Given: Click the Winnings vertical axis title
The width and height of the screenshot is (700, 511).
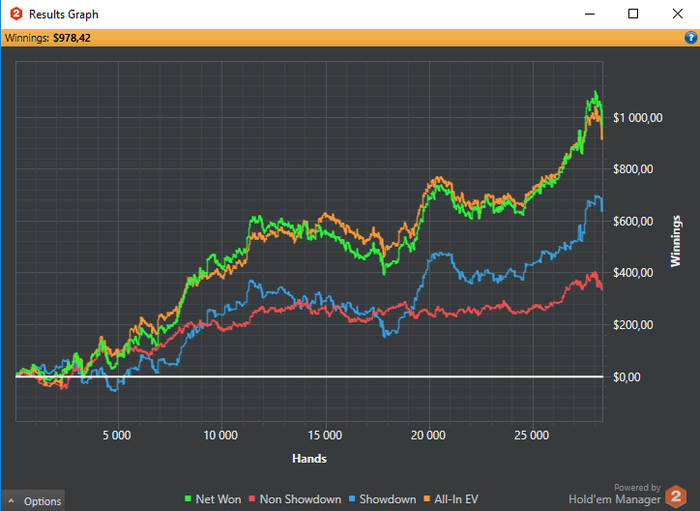Looking at the screenshot, I should point(676,241).
